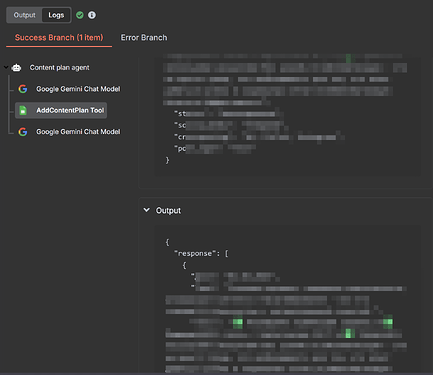Viewport: 433px width, 375px height.
Task: Switch to the Error Branch tab
Action: (144, 38)
